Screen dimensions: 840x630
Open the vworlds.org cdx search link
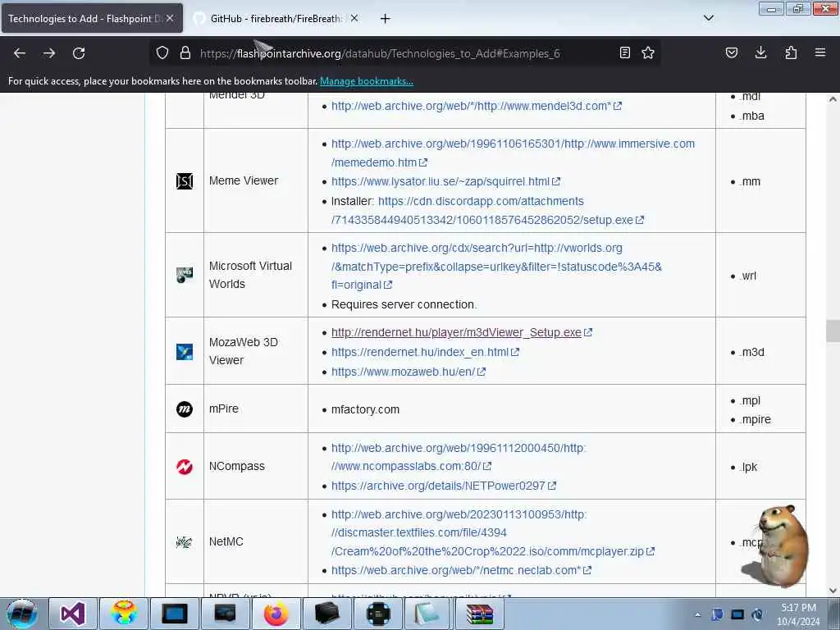(x=496, y=267)
